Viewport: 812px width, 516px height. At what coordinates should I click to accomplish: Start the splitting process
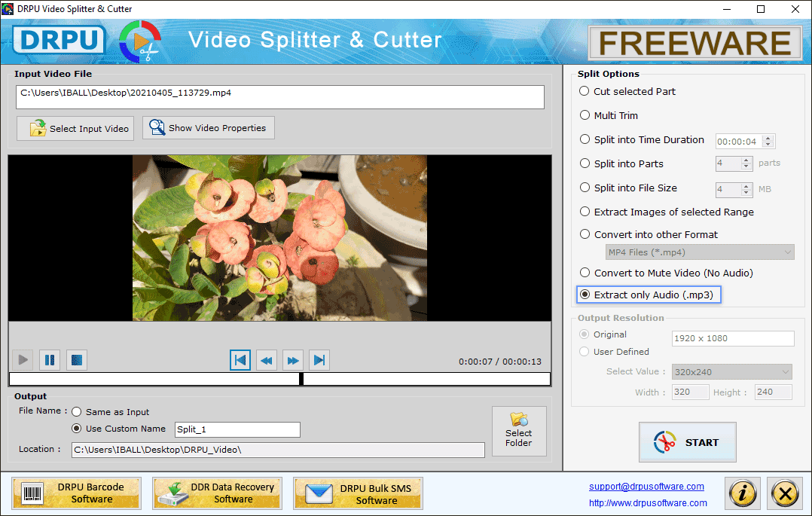pos(687,442)
